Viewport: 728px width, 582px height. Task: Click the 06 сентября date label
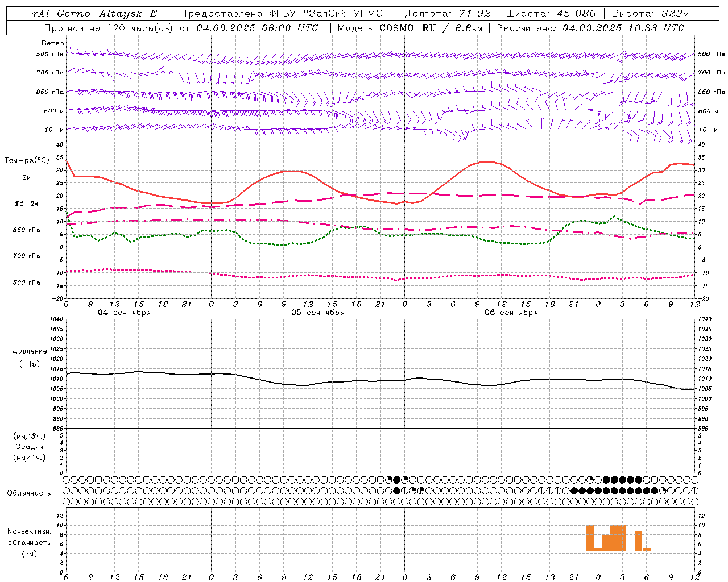pyautogui.click(x=511, y=313)
